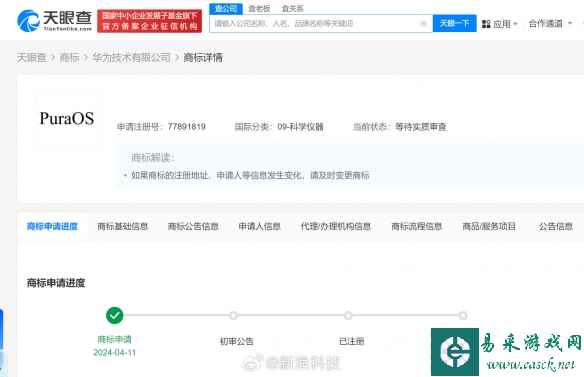Screen dimensions: 584x377
Task: Switch to 商品/服务项目 tab
Action: pyautogui.click(x=489, y=226)
